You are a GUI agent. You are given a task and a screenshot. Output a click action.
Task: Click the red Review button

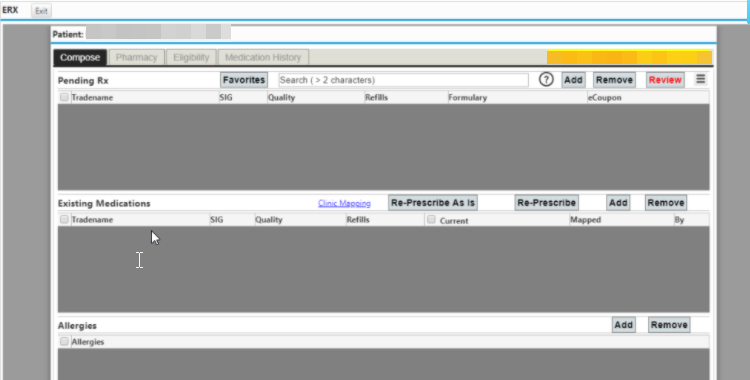tap(665, 80)
